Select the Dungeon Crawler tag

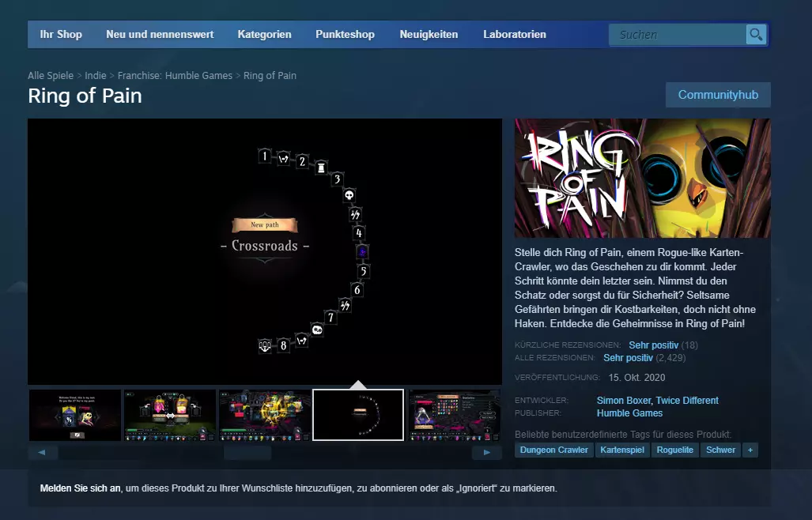554,450
